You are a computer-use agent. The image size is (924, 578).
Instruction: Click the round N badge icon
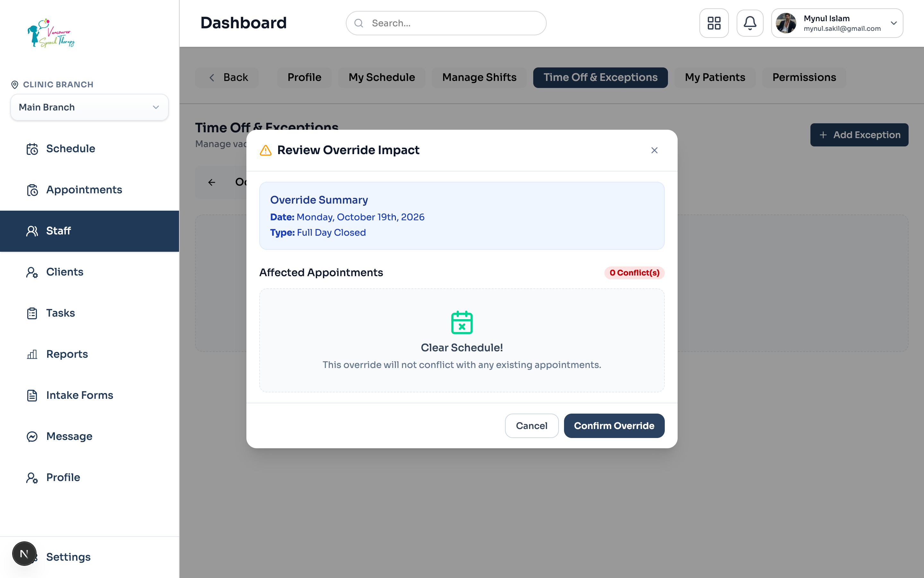click(x=24, y=554)
